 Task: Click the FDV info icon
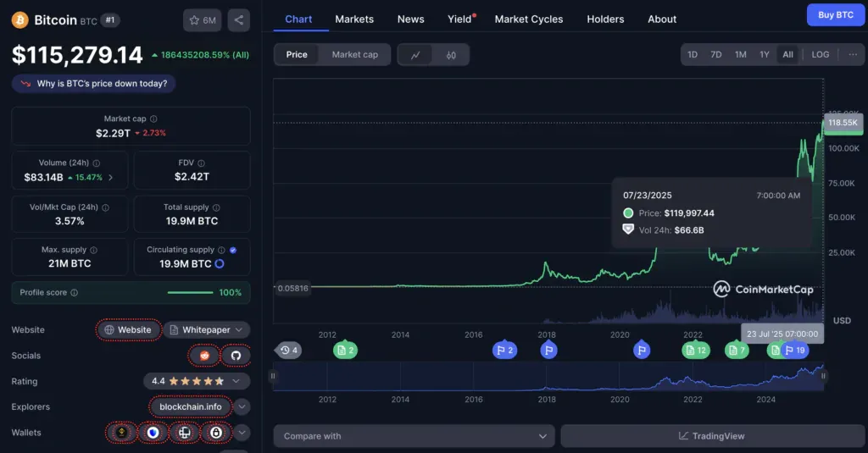(x=201, y=163)
